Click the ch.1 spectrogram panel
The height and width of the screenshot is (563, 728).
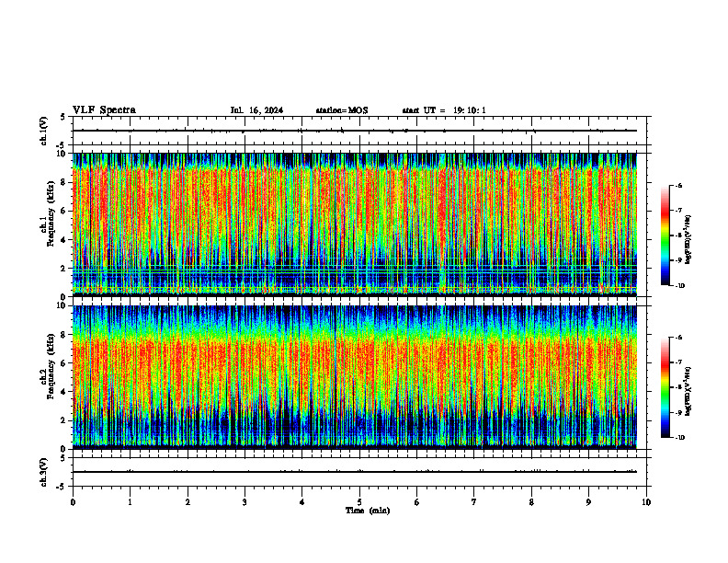pos(355,224)
